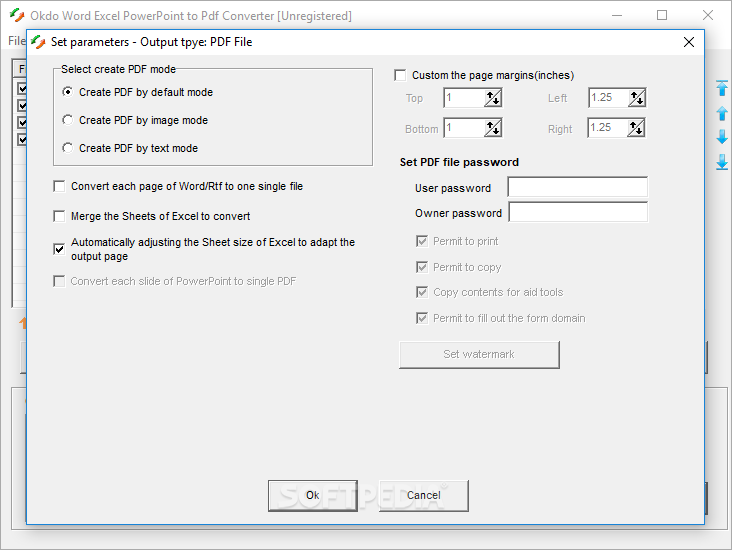Click the User password field
Viewport: 732px width, 550px height.
click(577, 187)
